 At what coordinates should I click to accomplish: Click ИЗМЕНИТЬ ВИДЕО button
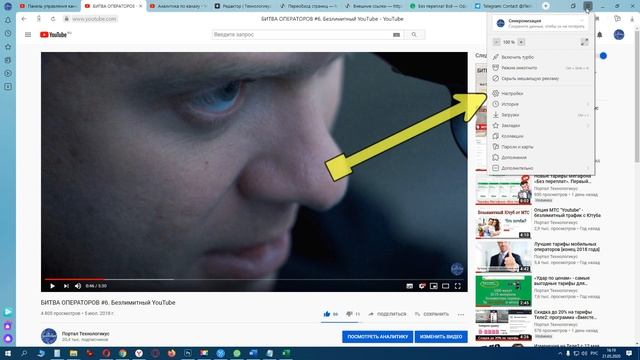[x=441, y=337]
